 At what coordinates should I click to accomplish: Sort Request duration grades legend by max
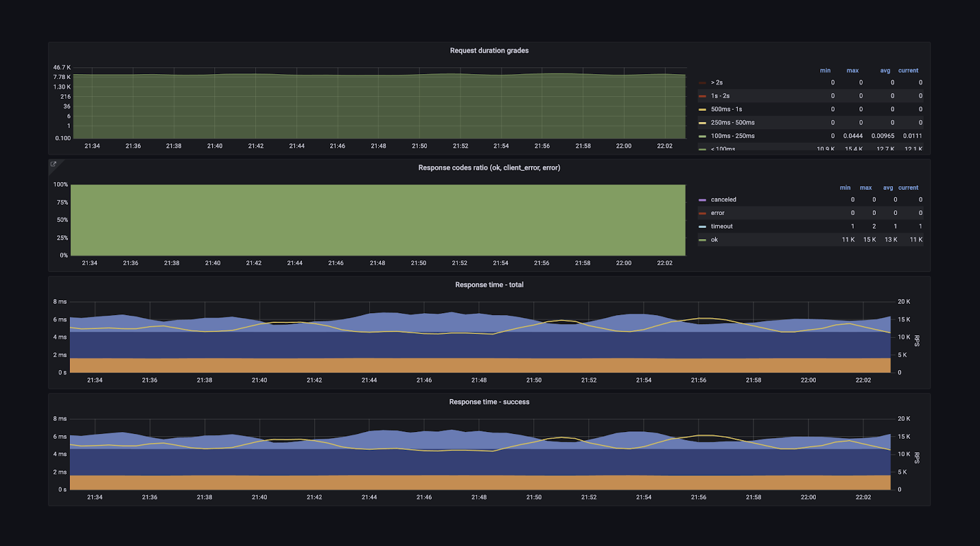(x=853, y=70)
